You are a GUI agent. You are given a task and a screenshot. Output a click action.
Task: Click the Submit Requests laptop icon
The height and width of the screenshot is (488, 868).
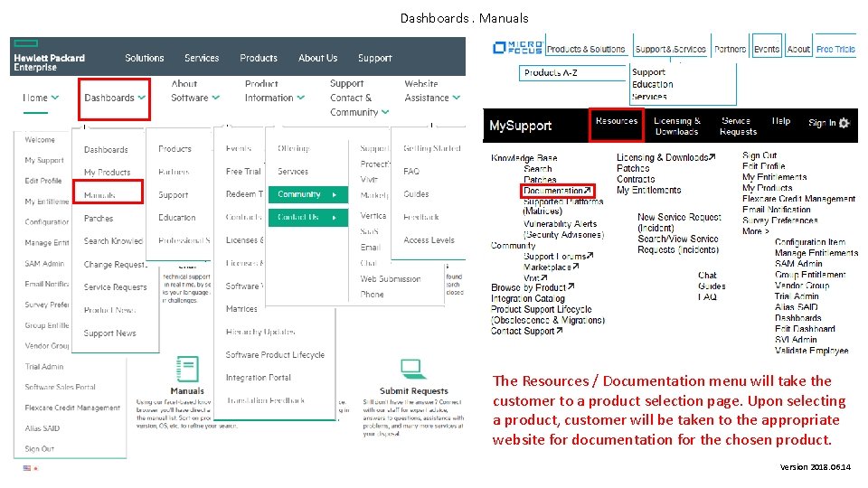pyautogui.click(x=412, y=368)
